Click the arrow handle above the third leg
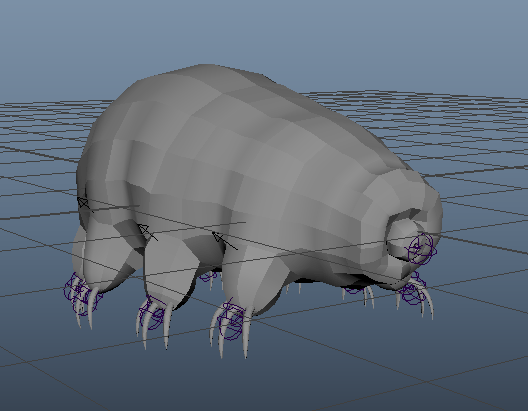528x411 pixels. pos(223,240)
